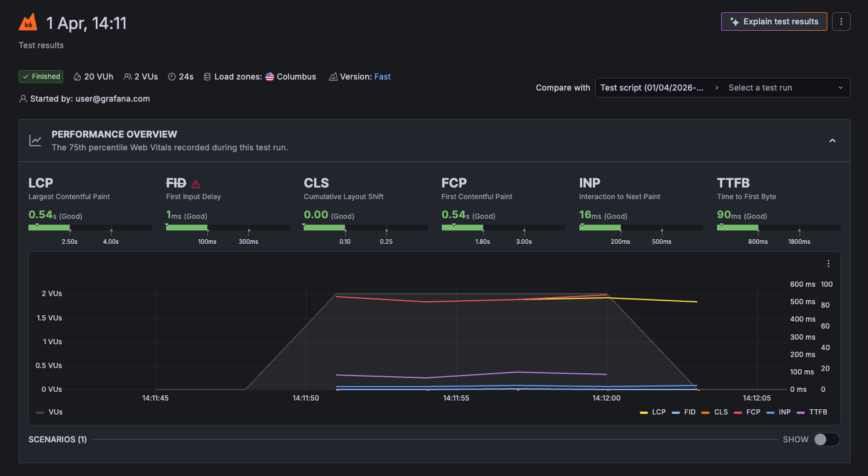Toggle the FCP series in chart legend
This screenshot has width=868, height=476.
tap(747, 412)
